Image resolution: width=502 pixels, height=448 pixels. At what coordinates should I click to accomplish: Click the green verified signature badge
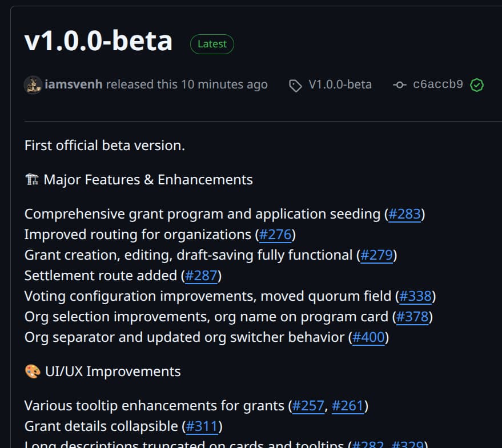[477, 85]
